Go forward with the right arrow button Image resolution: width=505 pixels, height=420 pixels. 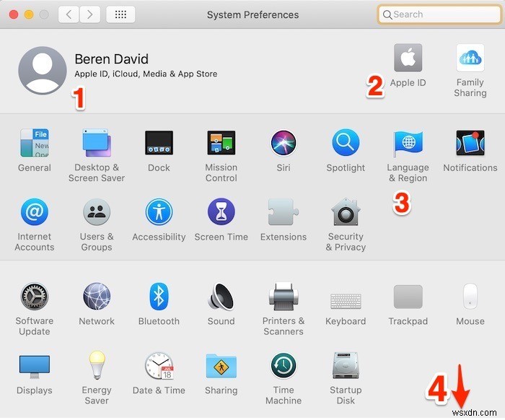(89, 14)
